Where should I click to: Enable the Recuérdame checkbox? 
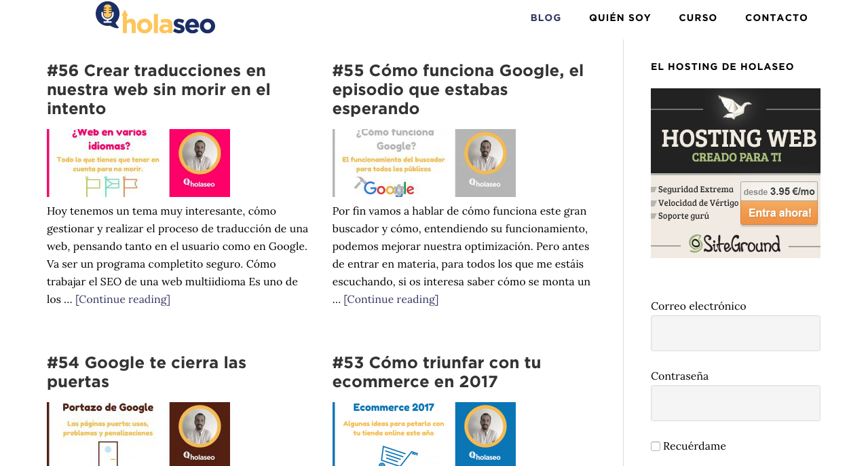coord(654,446)
